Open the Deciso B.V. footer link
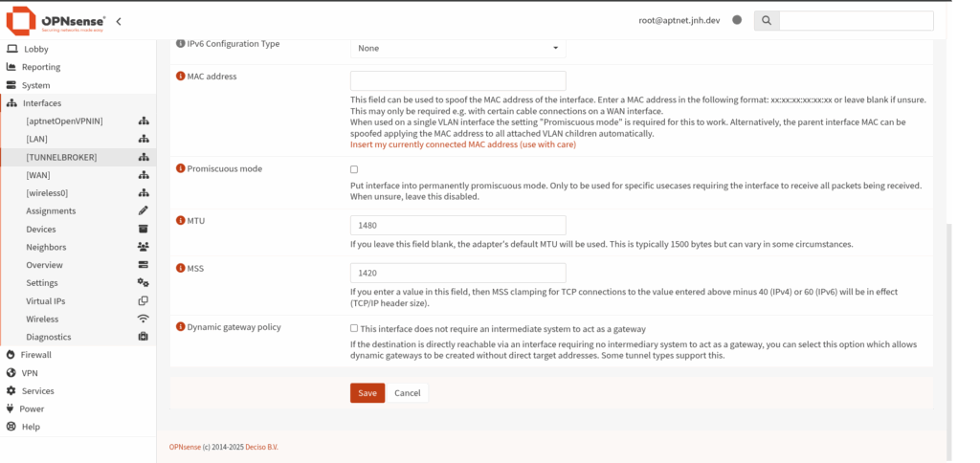This screenshot has height=463, width=980. 262,448
